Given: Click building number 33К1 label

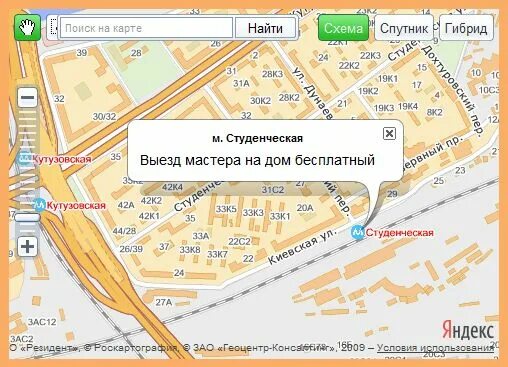Looking at the screenshot, I should 280,216.
